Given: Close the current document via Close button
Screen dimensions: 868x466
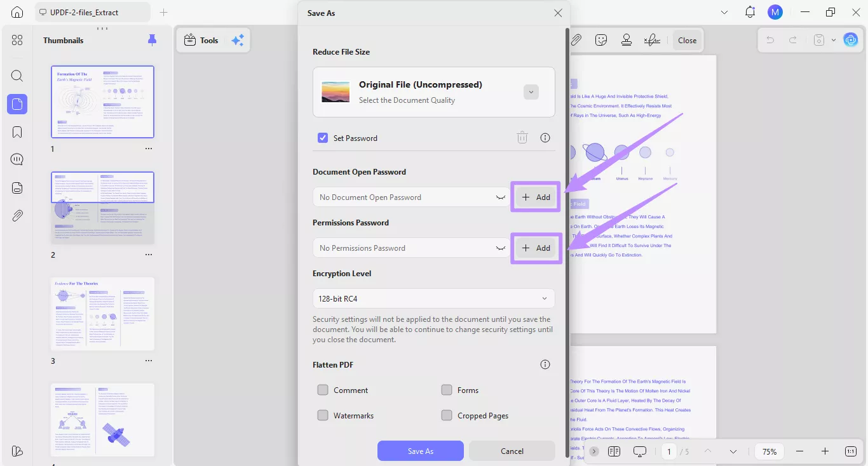Looking at the screenshot, I should [687, 39].
